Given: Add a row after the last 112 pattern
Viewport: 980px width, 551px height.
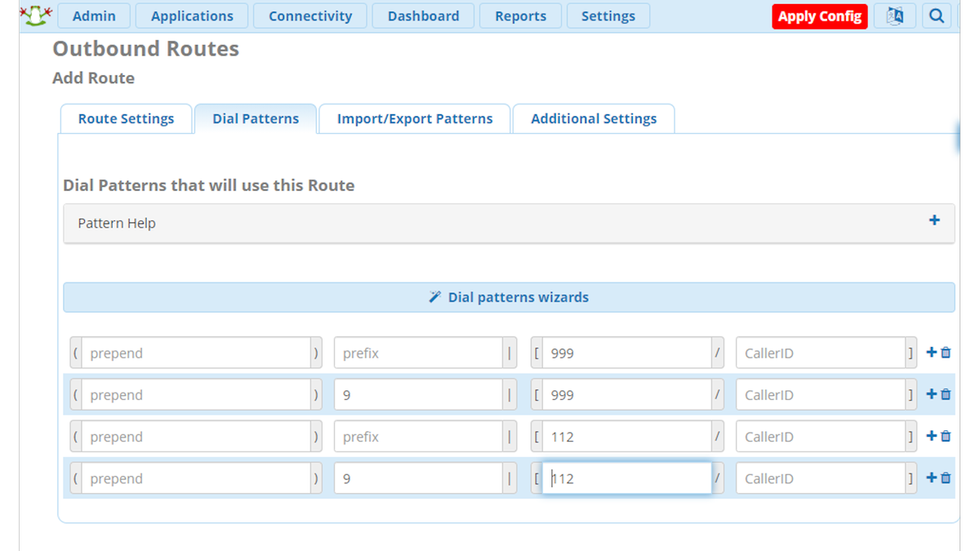Looking at the screenshot, I should pyautogui.click(x=932, y=478).
